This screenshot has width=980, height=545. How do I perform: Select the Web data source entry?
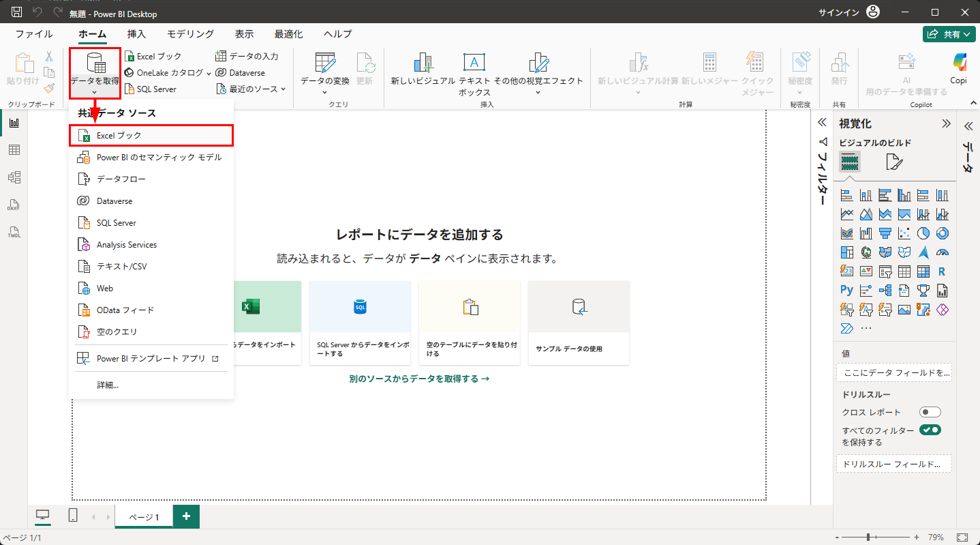(x=151, y=289)
